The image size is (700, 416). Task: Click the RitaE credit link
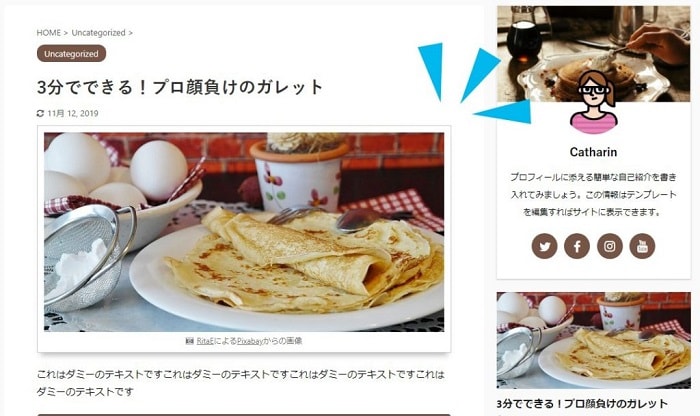[205, 341]
